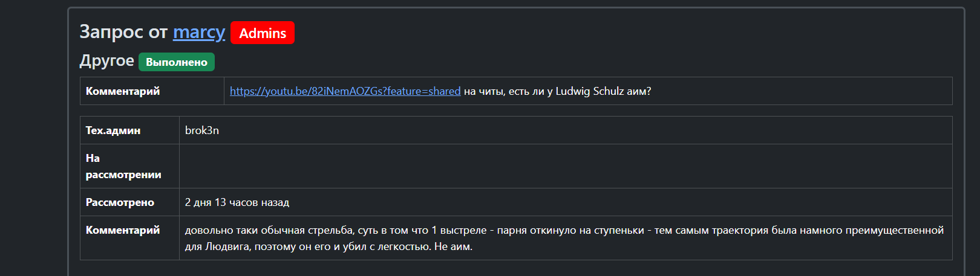Viewport: 980px width, 276px height.
Task: Click the 2 дня 13 часов назад timestamp
Action: 237,202
